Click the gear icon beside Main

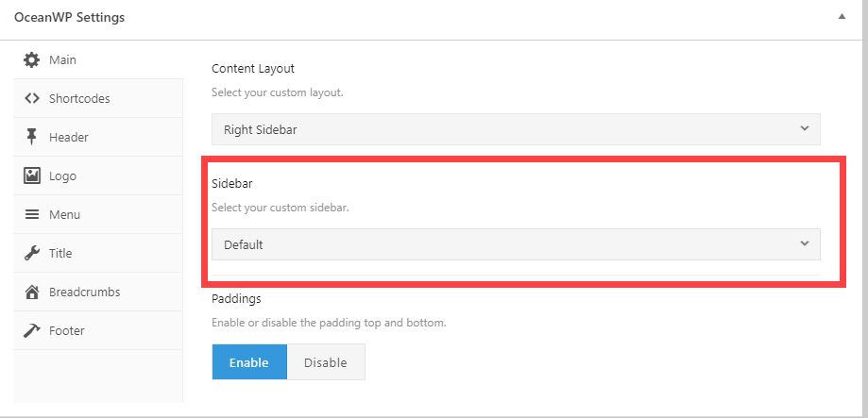(31, 59)
